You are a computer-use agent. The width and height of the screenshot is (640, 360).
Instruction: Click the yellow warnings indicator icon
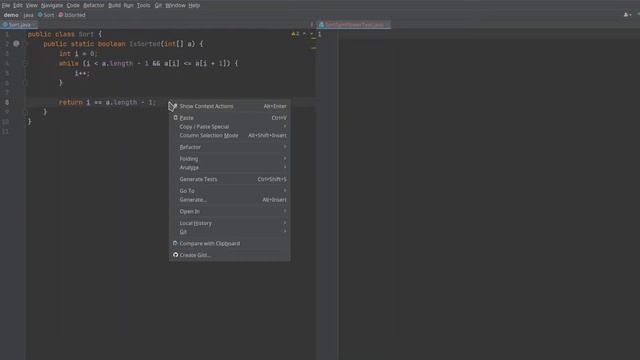pos(293,34)
